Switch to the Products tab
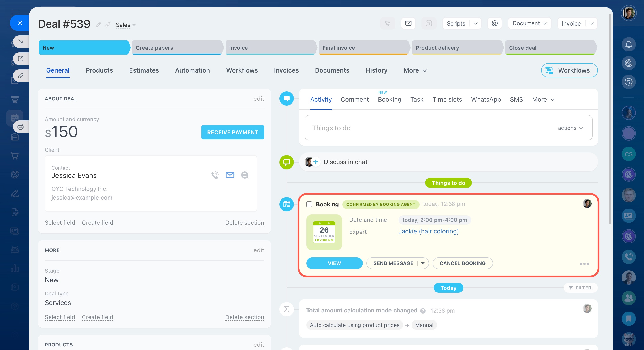Screen dimensions: 644x350 click(99, 70)
